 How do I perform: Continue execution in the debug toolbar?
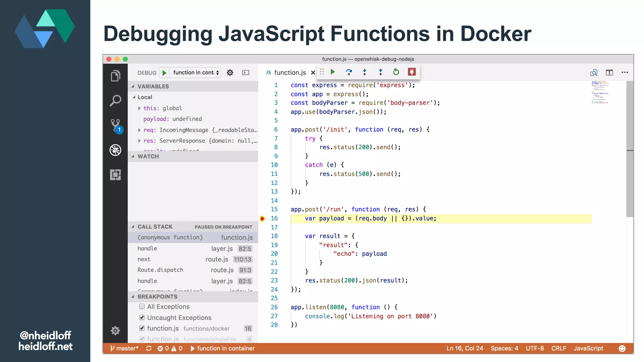(x=333, y=72)
